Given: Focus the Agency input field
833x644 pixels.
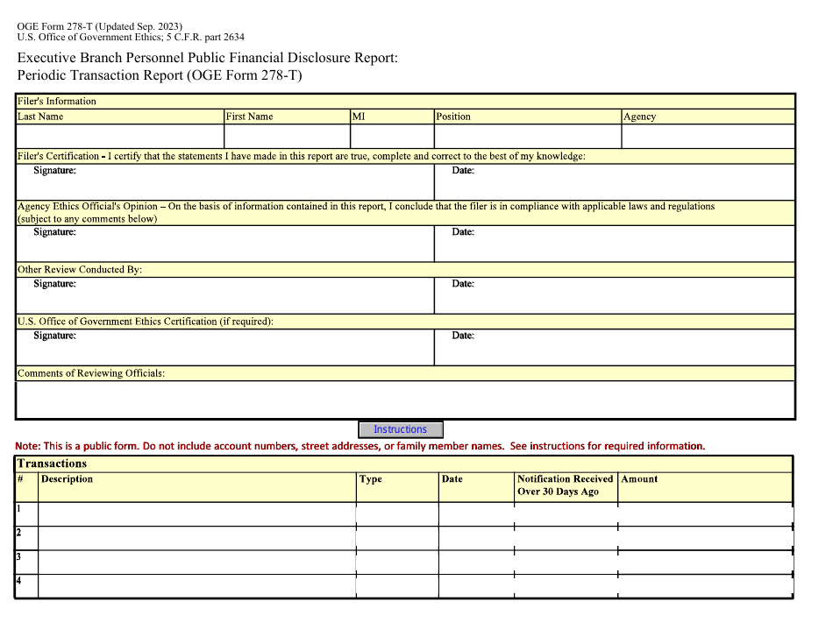Looking at the screenshot, I should click(x=707, y=137).
